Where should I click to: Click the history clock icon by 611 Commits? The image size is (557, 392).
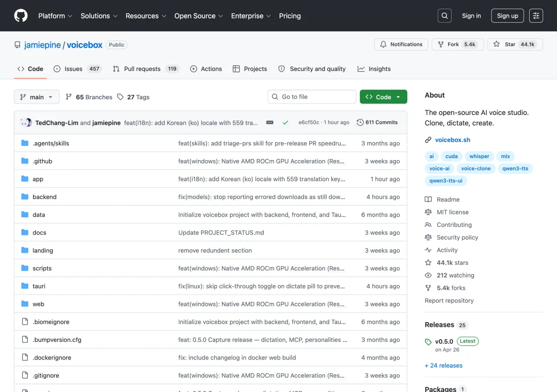[x=360, y=122]
